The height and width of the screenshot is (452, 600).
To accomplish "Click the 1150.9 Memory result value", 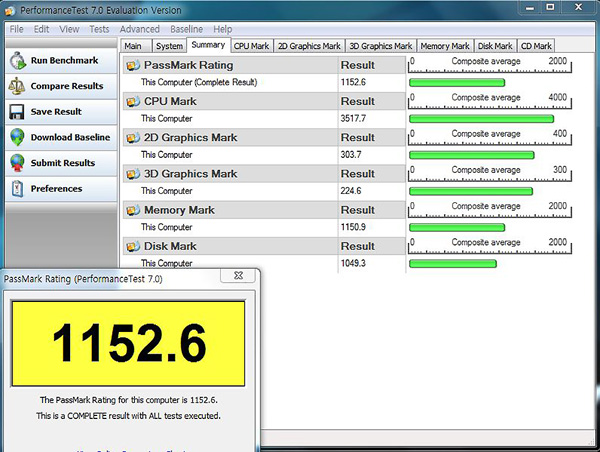I will (x=353, y=227).
